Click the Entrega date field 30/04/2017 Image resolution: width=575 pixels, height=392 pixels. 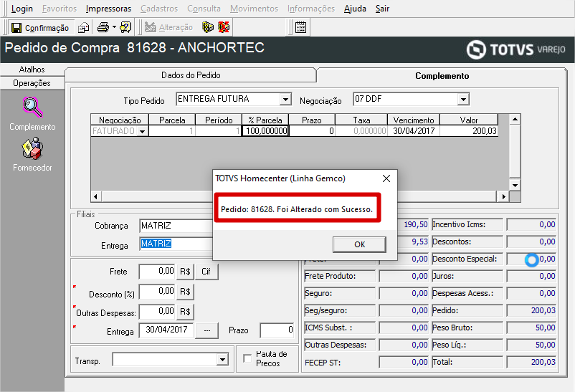(166, 330)
